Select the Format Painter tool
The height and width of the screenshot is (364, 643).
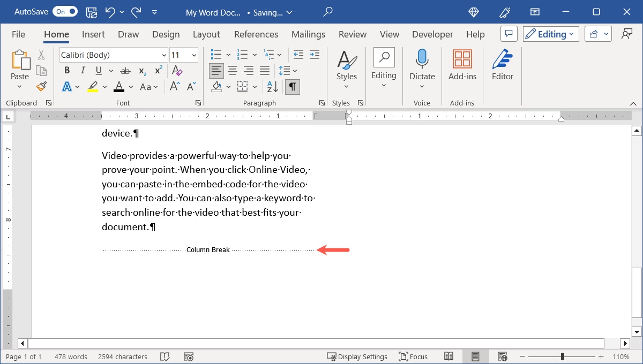point(41,86)
